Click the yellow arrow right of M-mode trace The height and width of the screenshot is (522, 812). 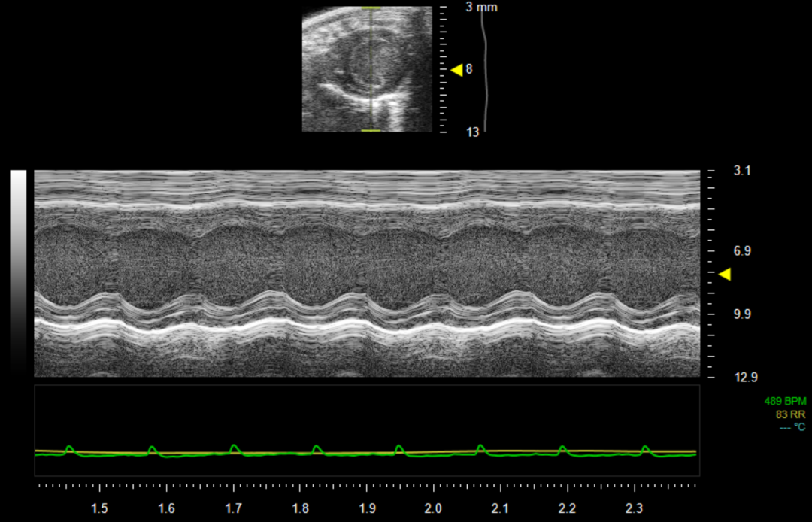coord(724,275)
